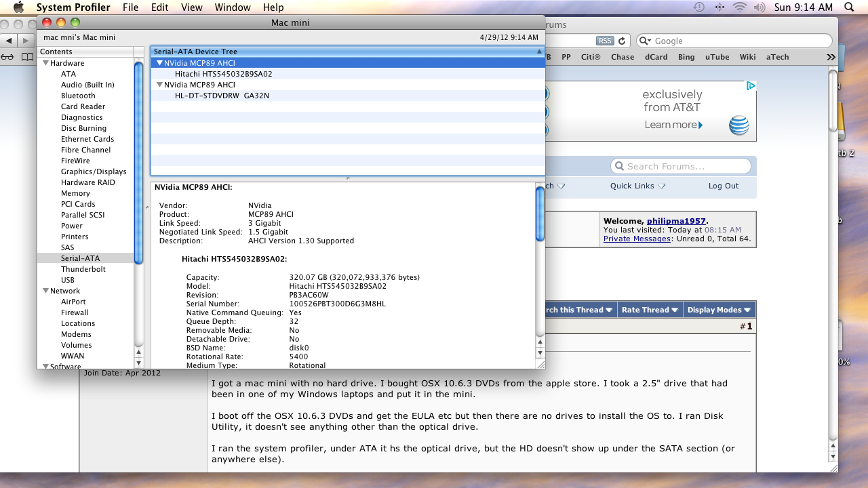Image resolution: width=868 pixels, height=488 pixels.
Task: Sort Serial-ATA Device Tree column header
Action: tap(348, 52)
